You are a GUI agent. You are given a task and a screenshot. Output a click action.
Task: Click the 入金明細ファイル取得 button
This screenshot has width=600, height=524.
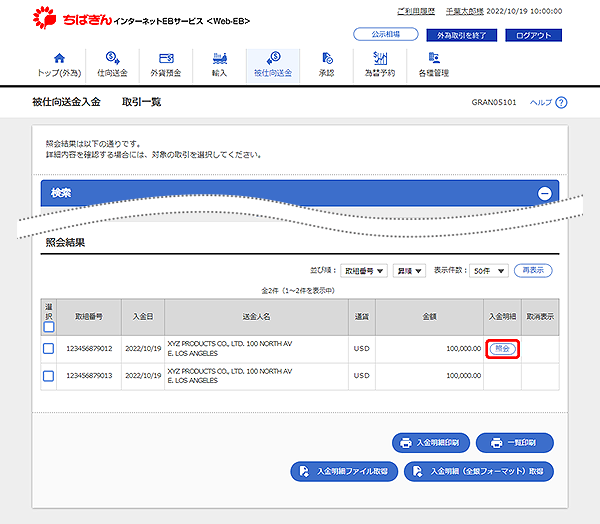point(344,471)
